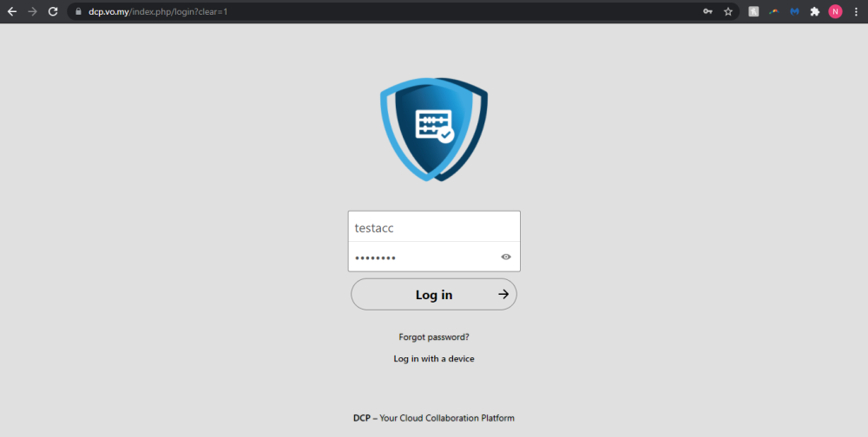
Task: Click the DCP footer link
Action: 361,418
